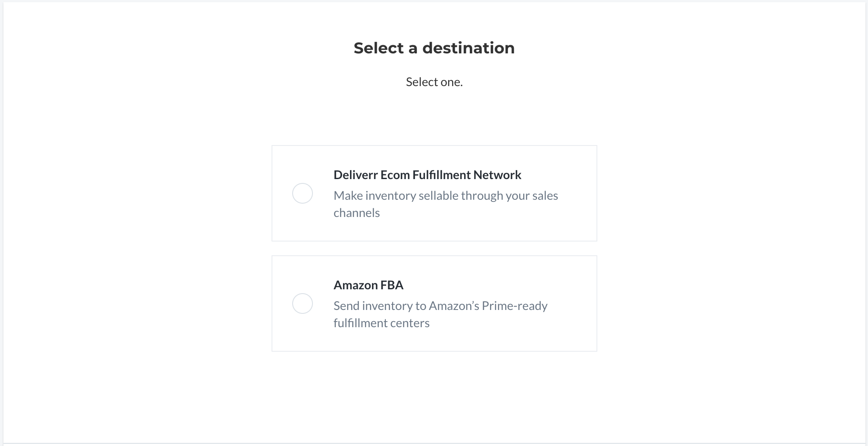The image size is (868, 446).
Task: Click the word 'channels' in Deliverr description
Action: 357,213
